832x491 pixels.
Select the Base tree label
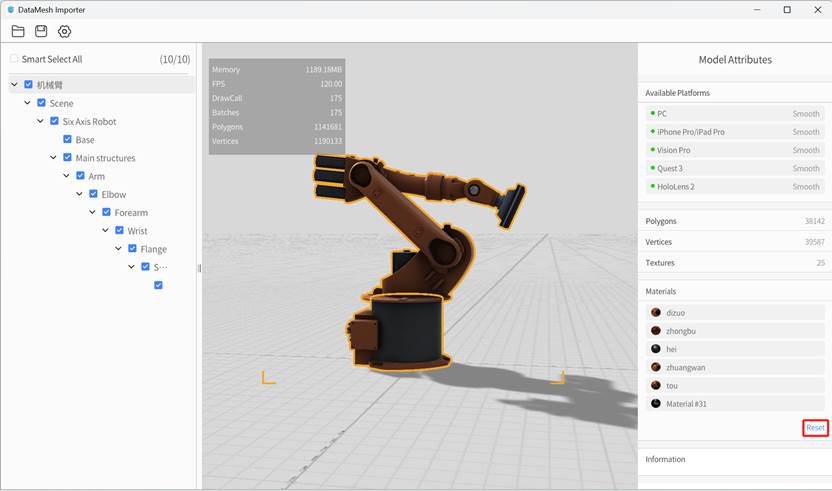tap(85, 140)
